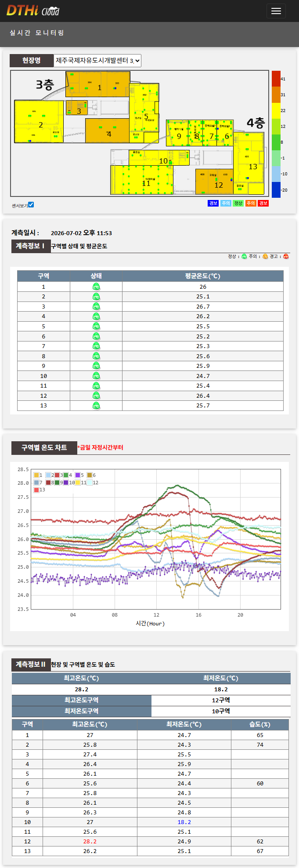The image size is (299, 868).
Task: Click the blue 경보 legend label
Action: pyautogui.click(x=213, y=203)
